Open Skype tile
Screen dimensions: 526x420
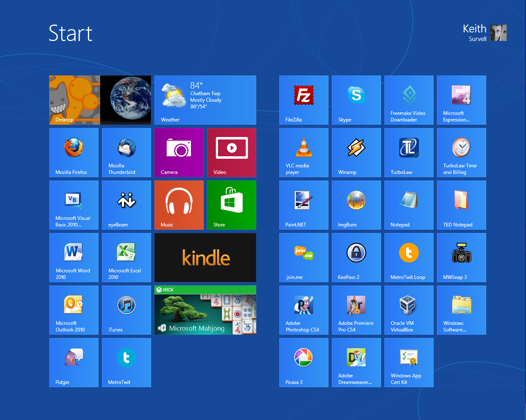click(x=356, y=100)
